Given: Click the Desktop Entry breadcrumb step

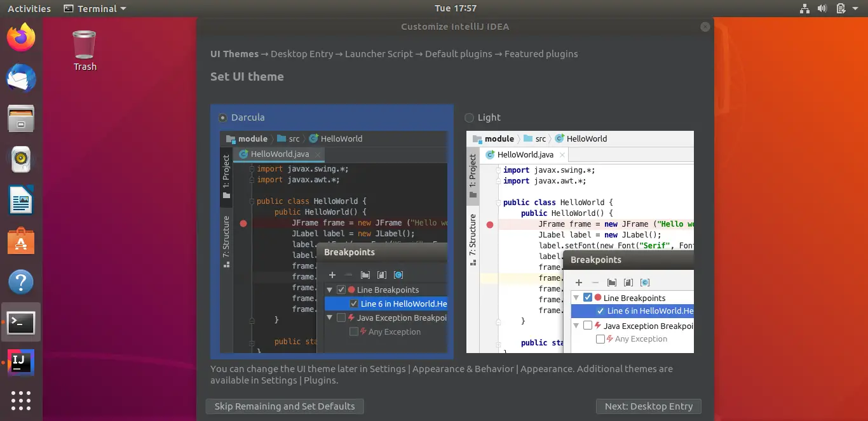Looking at the screenshot, I should point(302,54).
